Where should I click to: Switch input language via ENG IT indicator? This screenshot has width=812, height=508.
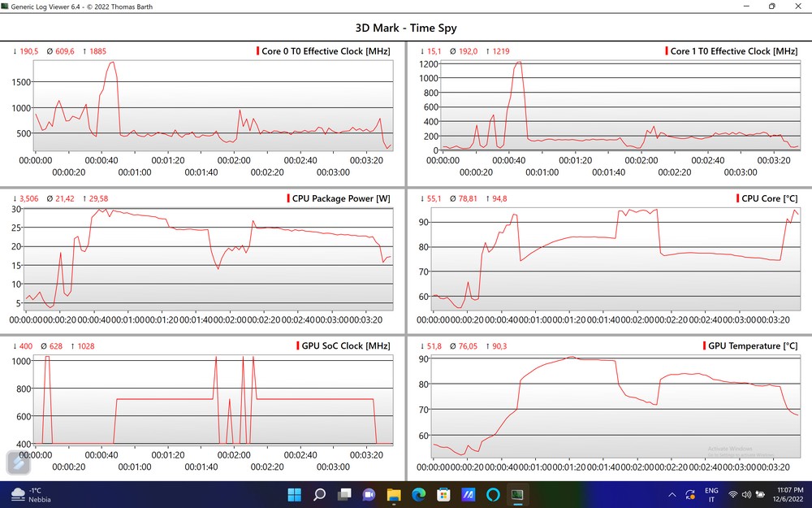[x=711, y=494]
